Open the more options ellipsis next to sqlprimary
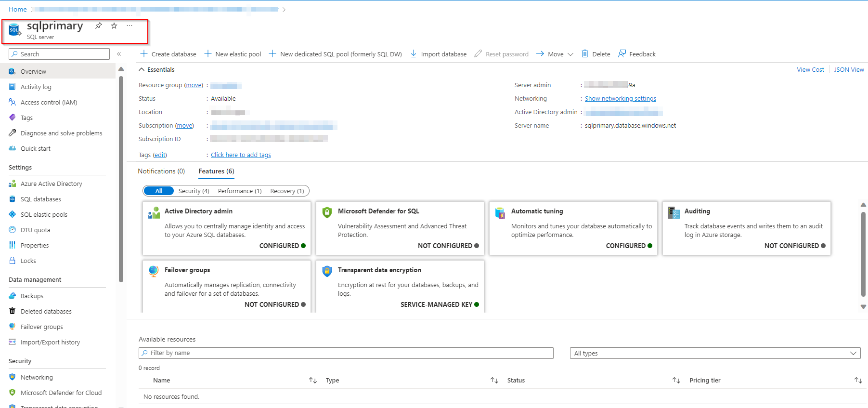 (130, 26)
